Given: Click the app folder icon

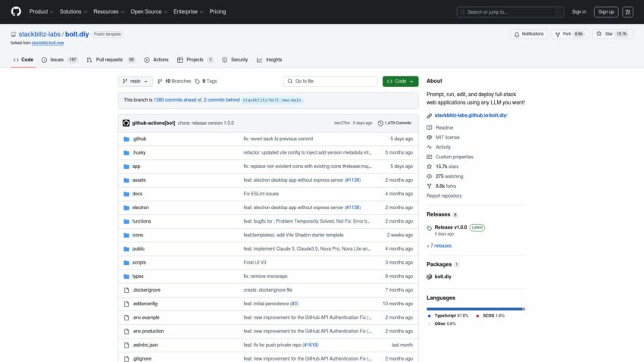Looking at the screenshot, I should tap(127, 167).
